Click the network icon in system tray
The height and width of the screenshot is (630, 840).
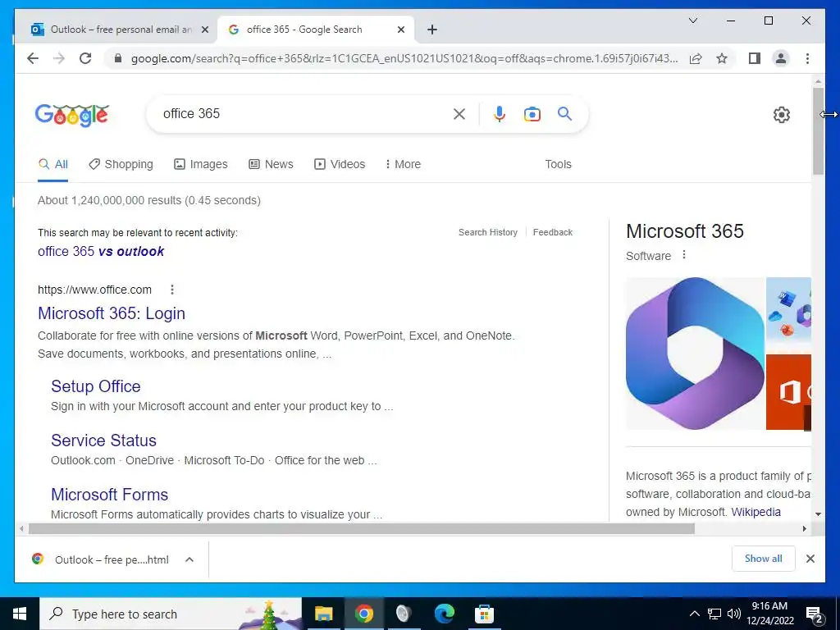pyautogui.click(x=714, y=614)
